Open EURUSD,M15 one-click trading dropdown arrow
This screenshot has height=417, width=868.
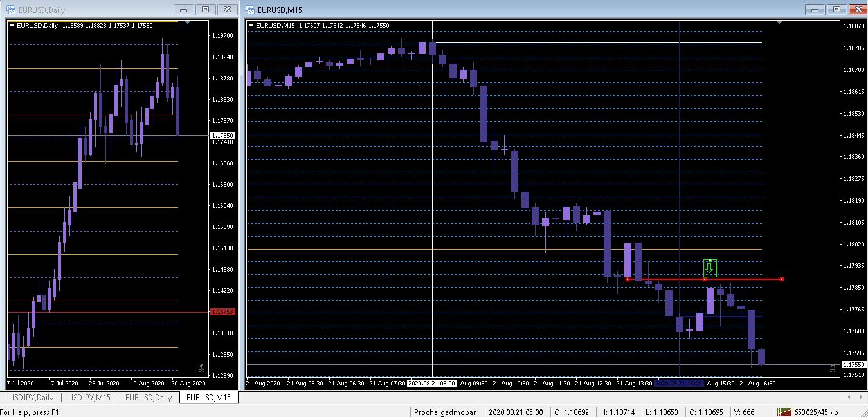point(251,26)
